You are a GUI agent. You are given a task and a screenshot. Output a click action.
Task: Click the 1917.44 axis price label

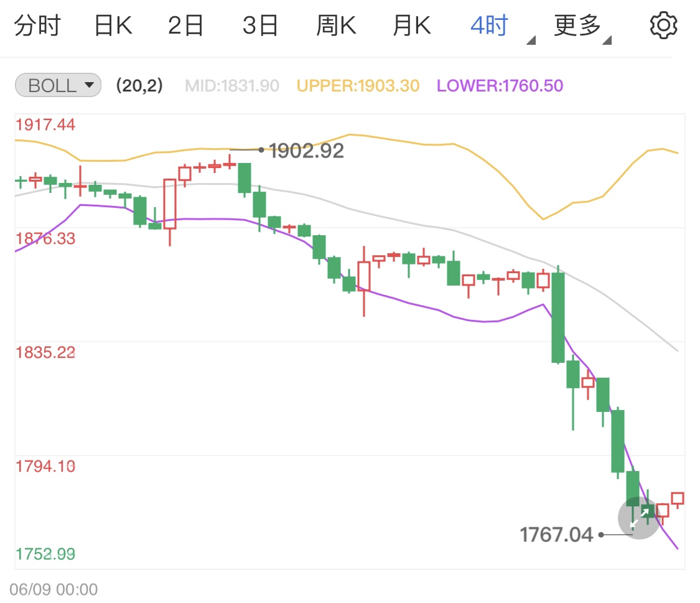pos(45,125)
